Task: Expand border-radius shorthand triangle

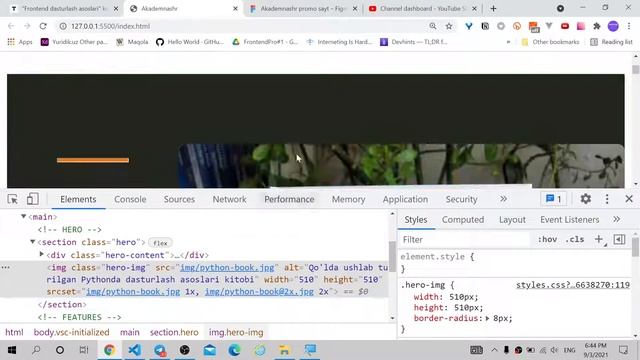Action: click(x=487, y=318)
